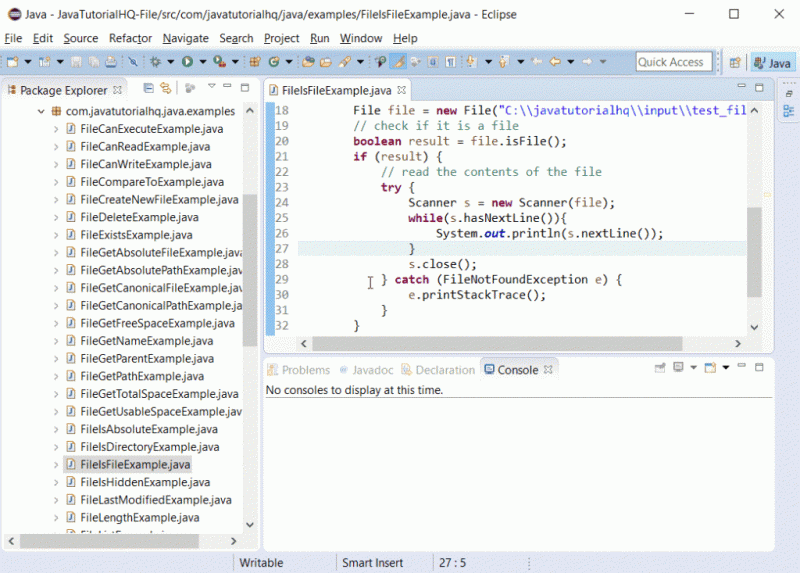Select the Java perspective button
Screen dimensions: 800x573
click(772, 63)
